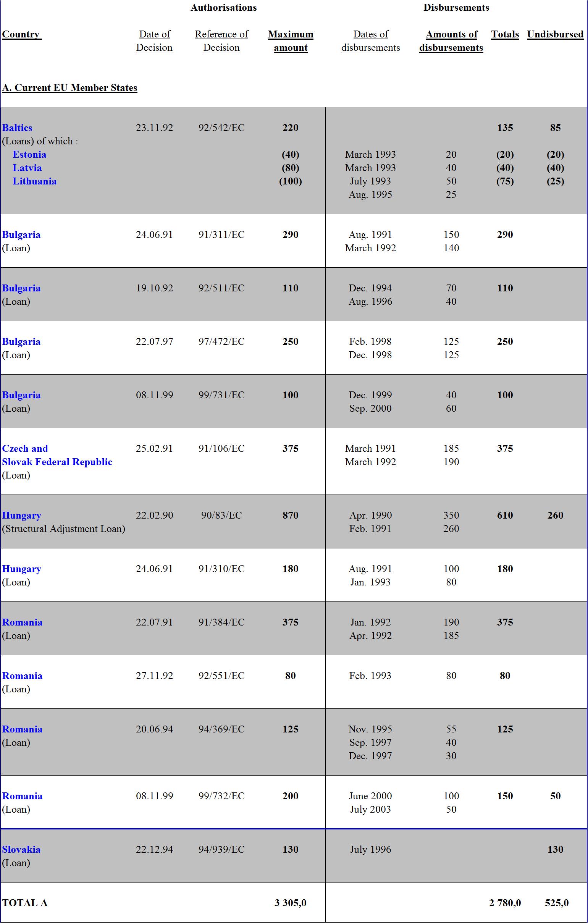Open Czech and Slovak Federal Republic link

click(x=57, y=455)
